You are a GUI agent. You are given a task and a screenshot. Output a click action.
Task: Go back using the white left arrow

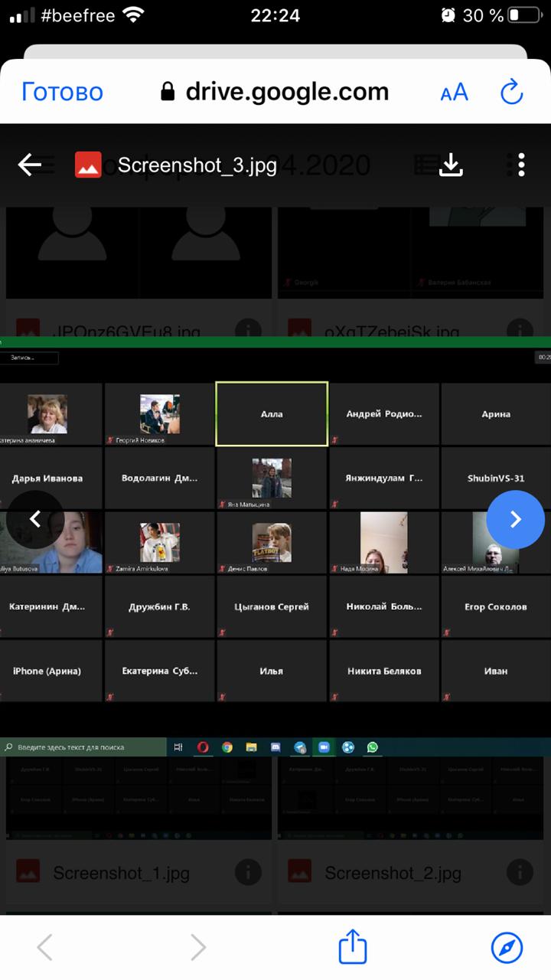pyautogui.click(x=30, y=165)
